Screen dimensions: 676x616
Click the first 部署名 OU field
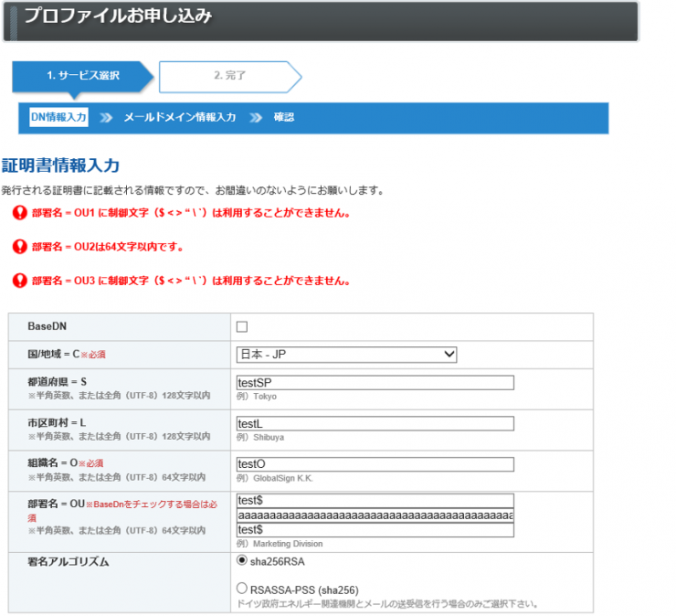coord(375,501)
